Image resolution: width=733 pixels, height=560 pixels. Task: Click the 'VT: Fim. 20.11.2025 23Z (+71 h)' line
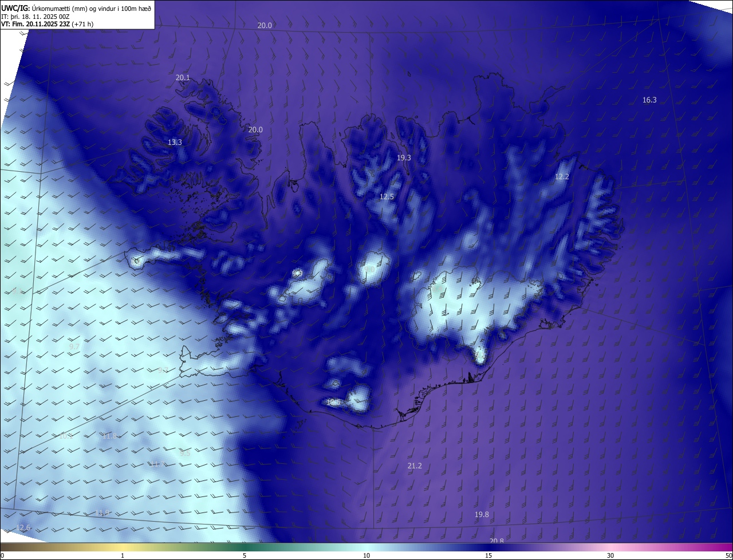point(48,24)
